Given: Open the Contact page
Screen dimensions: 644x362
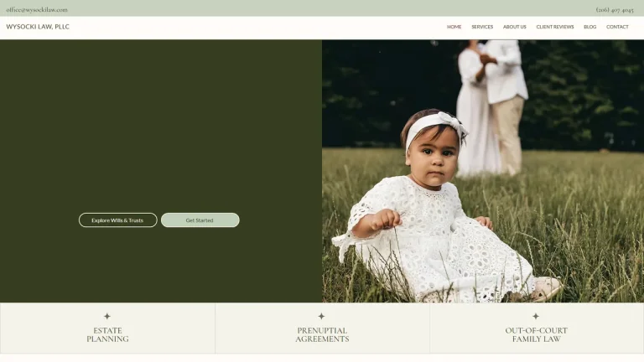Looking at the screenshot, I should pyautogui.click(x=617, y=27).
